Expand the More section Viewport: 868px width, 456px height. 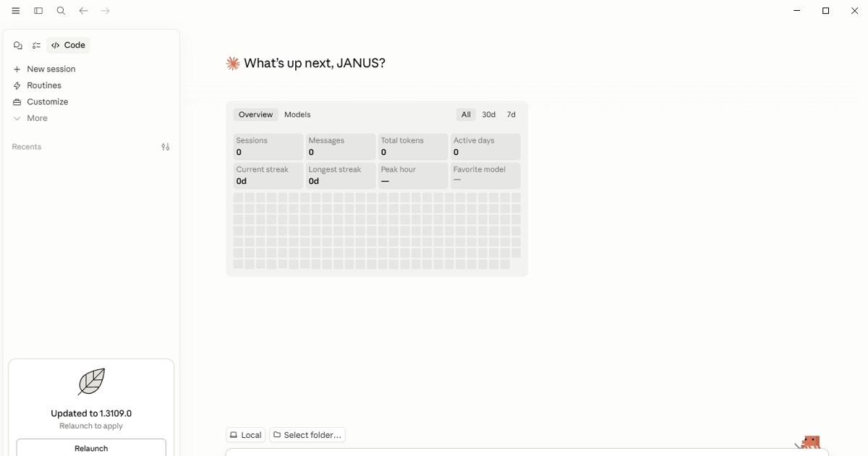point(37,119)
